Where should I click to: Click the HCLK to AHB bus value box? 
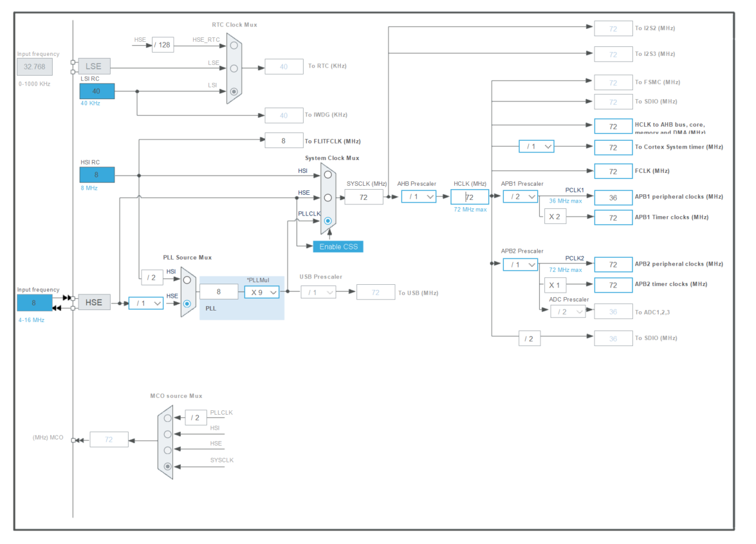[613, 126]
